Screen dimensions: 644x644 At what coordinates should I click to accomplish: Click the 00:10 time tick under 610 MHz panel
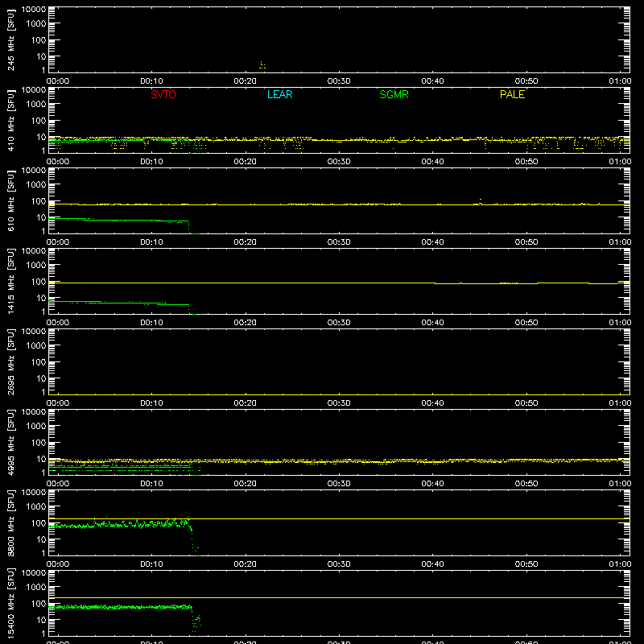click(151, 242)
